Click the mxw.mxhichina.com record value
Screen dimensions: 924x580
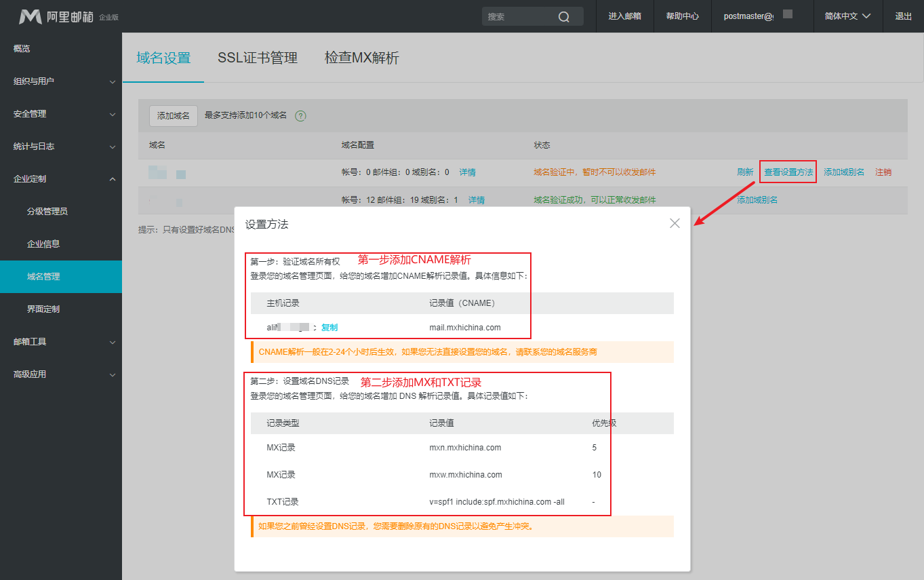click(466, 475)
